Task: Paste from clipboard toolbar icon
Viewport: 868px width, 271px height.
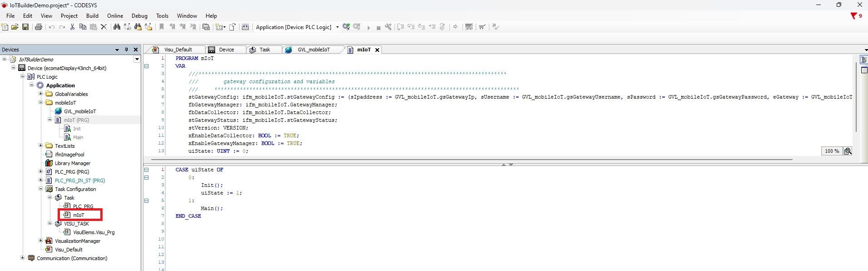Action: [93, 27]
